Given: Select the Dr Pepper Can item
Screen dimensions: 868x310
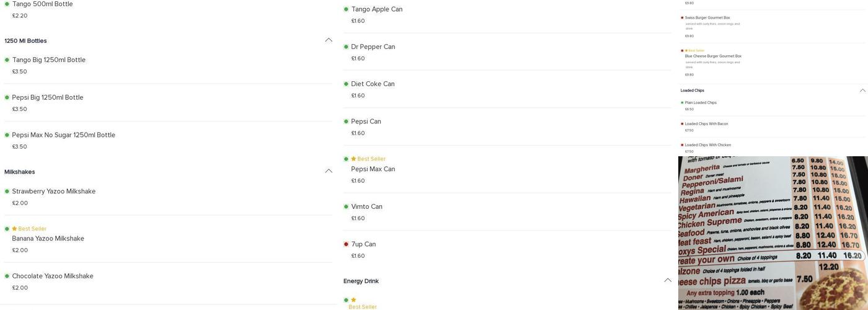Looking at the screenshot, I should (x=373, y=47).
